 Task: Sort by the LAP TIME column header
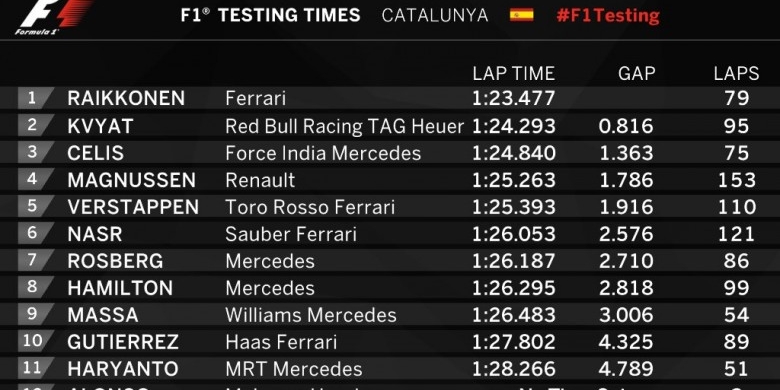513,74
